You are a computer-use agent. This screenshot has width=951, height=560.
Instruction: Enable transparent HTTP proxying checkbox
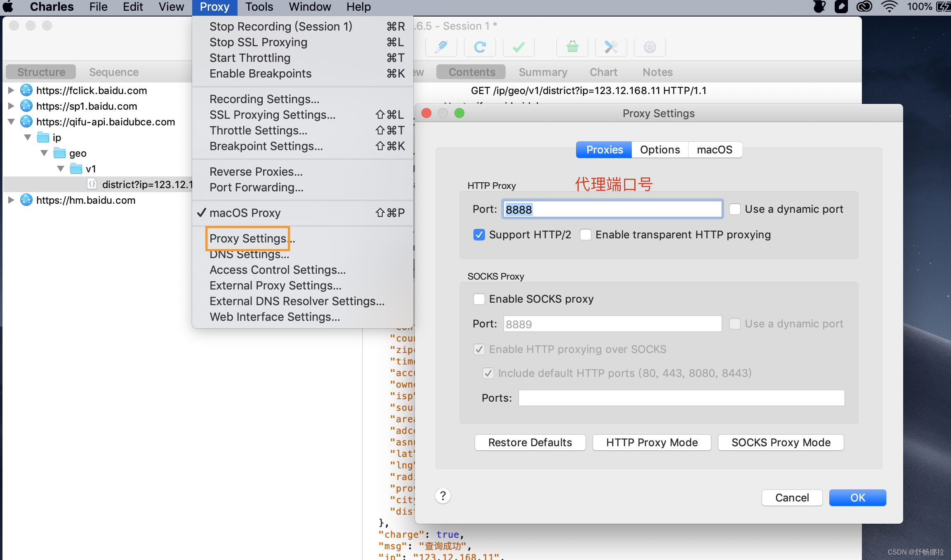[x=586, y=235]
